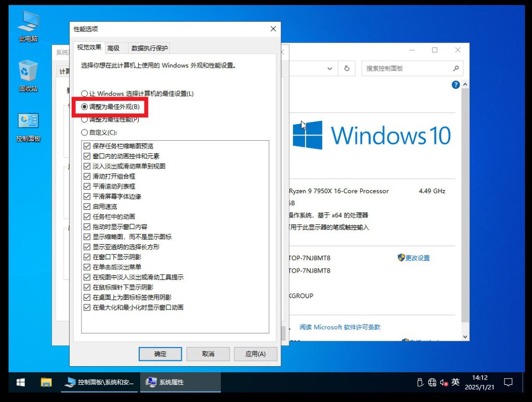The width and height of the screenshot is (532, 402).
Task: Open the 更改设置 link
Action: click(x=417, y=258)
